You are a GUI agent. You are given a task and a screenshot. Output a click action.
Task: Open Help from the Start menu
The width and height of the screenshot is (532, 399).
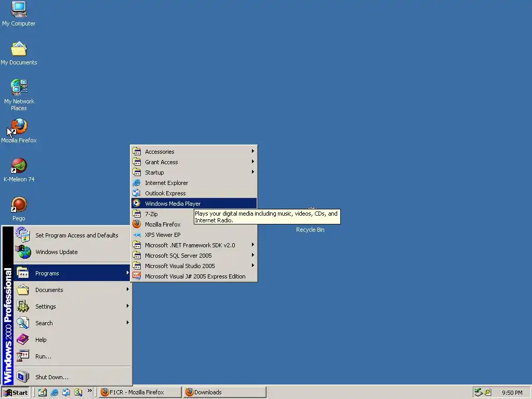coord(72,340)
